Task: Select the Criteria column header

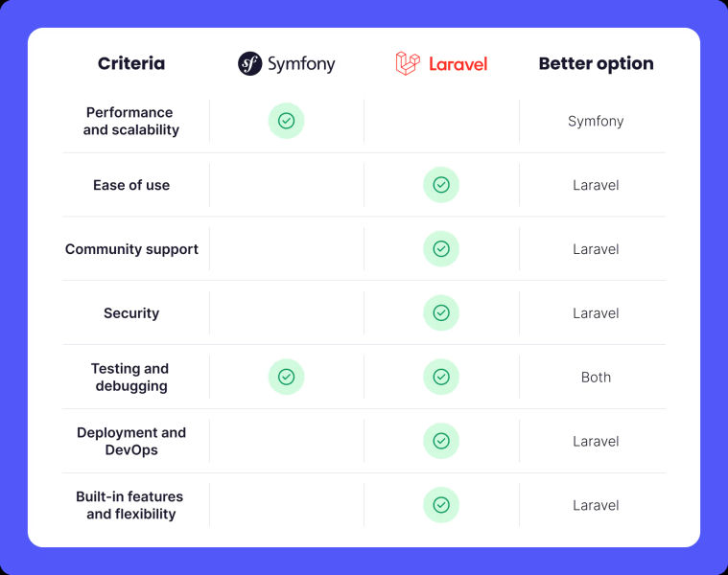Action: (x=131, y=64)
